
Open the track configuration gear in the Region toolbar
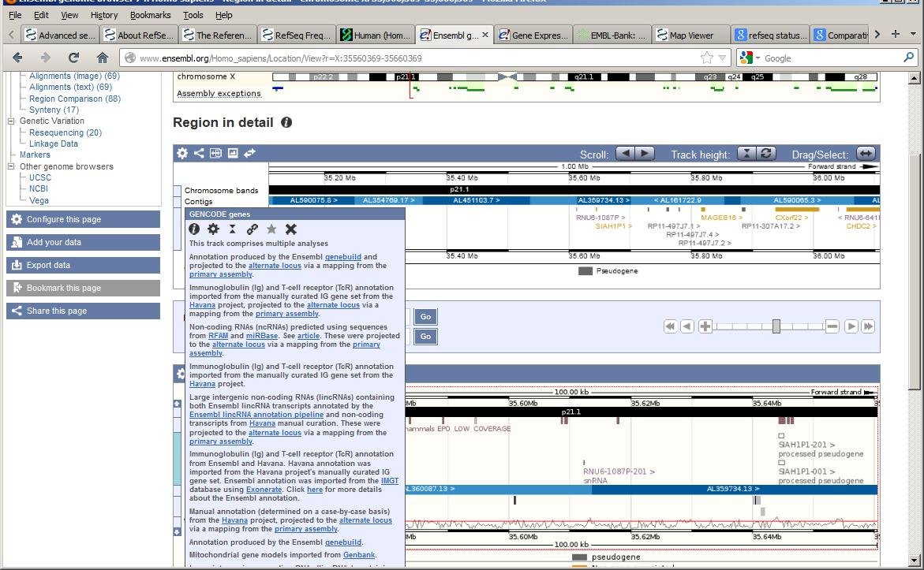(x=182, y=153)
